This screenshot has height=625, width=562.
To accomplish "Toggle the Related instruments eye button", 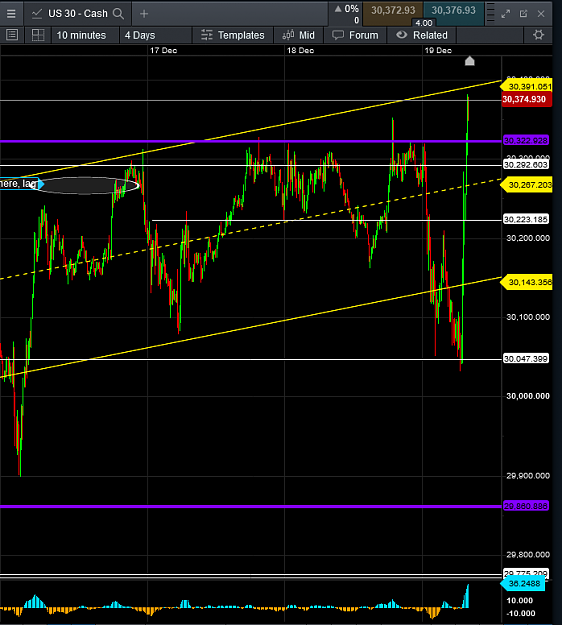I will coord(422,35).
